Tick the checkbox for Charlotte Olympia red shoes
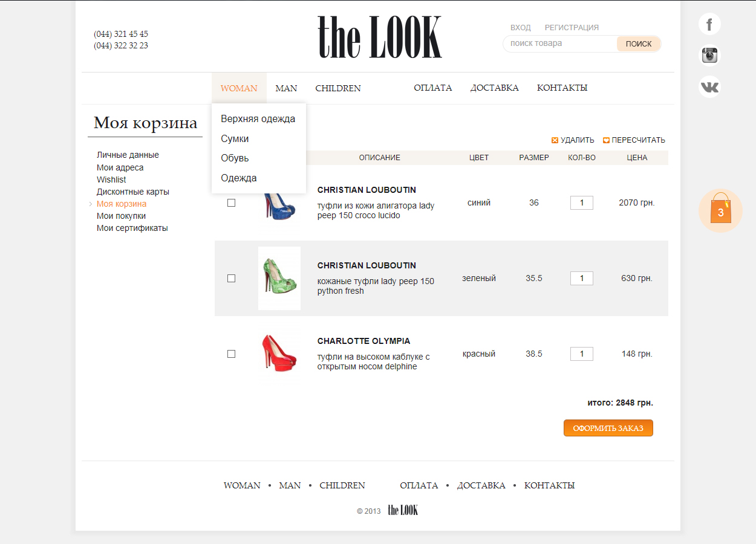The width and height of the screenshot is (756, 544). point(231,354)
